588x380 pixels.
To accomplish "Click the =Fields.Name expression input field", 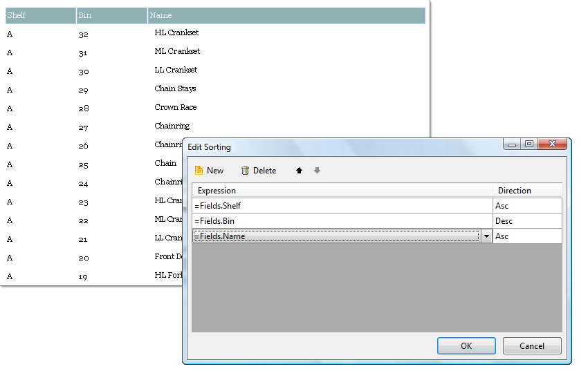I will coord(336,236).
